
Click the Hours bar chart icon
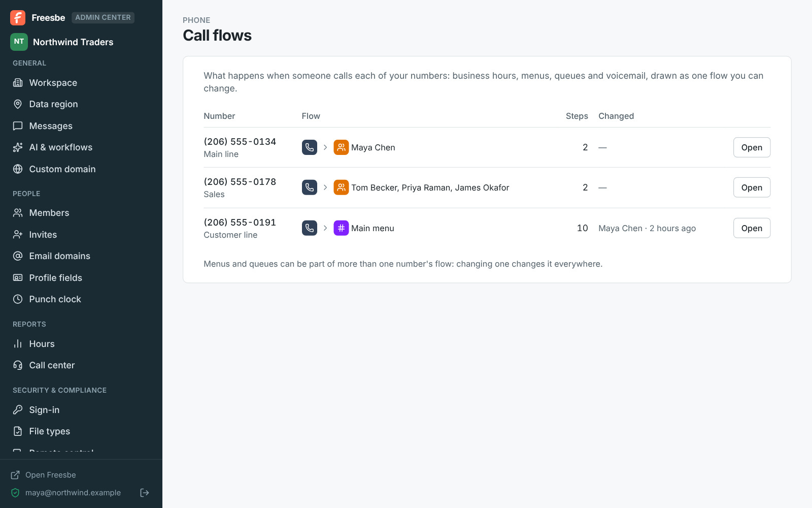[18, 344]
